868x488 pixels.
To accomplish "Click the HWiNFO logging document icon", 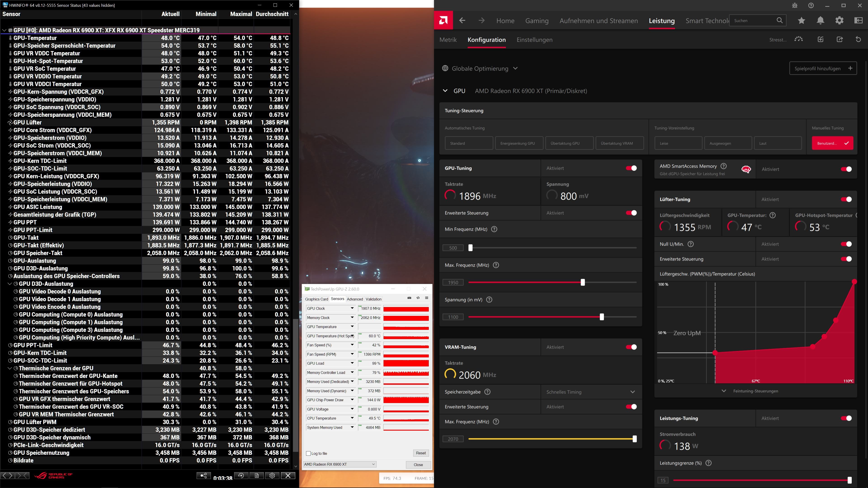I will tap(257, 475).
